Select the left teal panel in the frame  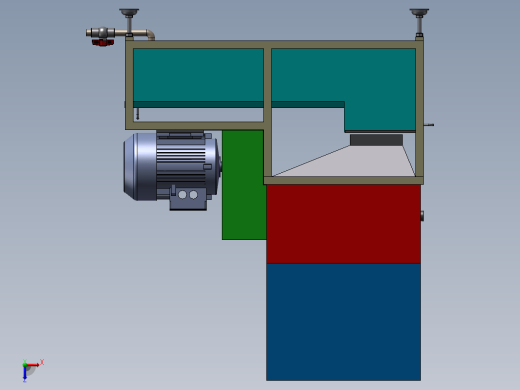pyautogui.click(x=198, y=75)
